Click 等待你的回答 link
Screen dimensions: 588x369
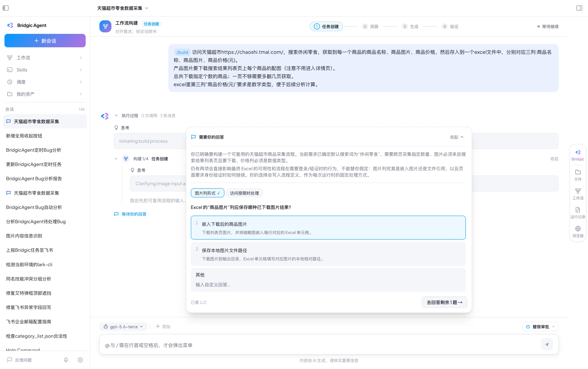[x=134, y=214]
